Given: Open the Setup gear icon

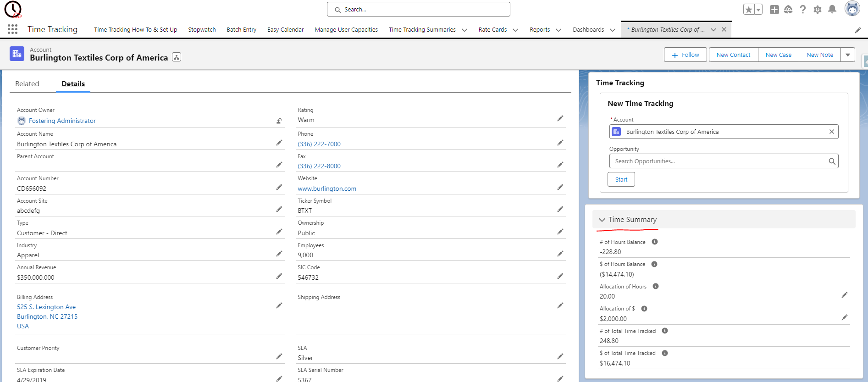Looking at the screenshot, I should click(818, 10).
